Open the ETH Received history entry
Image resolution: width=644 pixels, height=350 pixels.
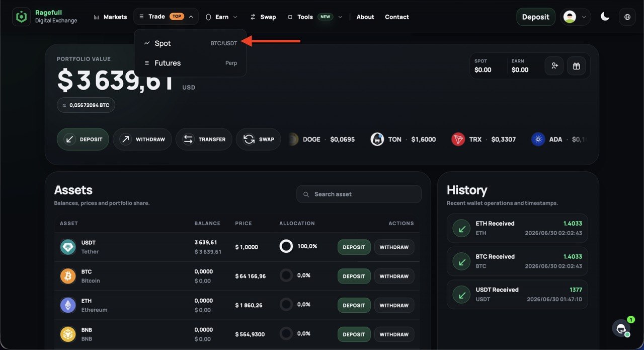coord(517,228)
